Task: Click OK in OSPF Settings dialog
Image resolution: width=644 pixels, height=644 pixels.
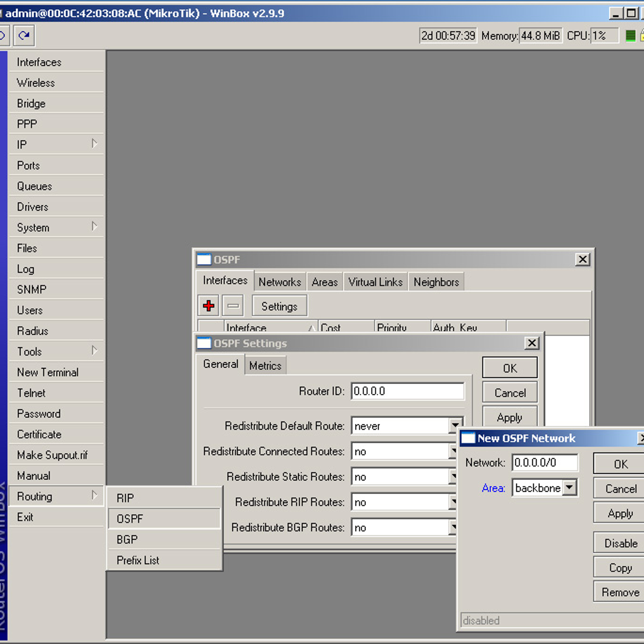Action: point(510,368)
